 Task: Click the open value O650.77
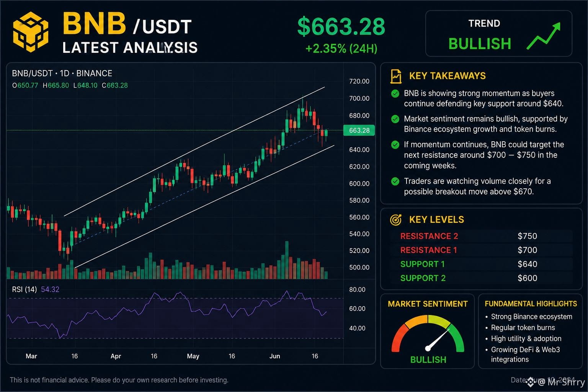pyautogui.click(x=25, y=85)
